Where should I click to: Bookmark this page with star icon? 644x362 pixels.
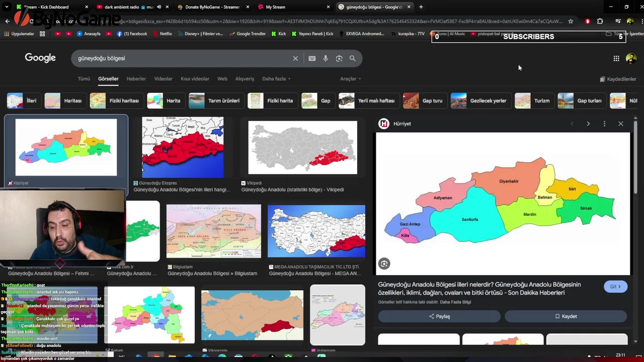[571, 21]
